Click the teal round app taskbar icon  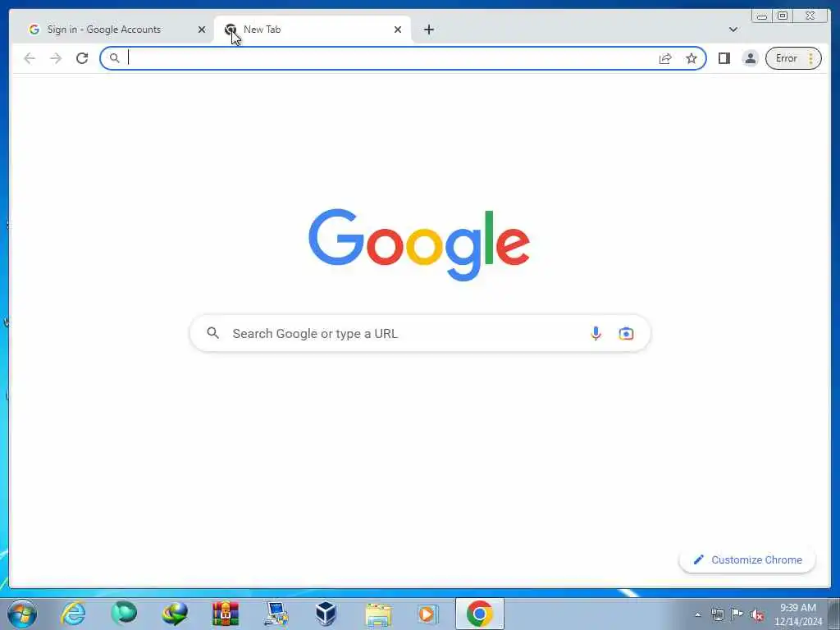[x=124, y=614]
